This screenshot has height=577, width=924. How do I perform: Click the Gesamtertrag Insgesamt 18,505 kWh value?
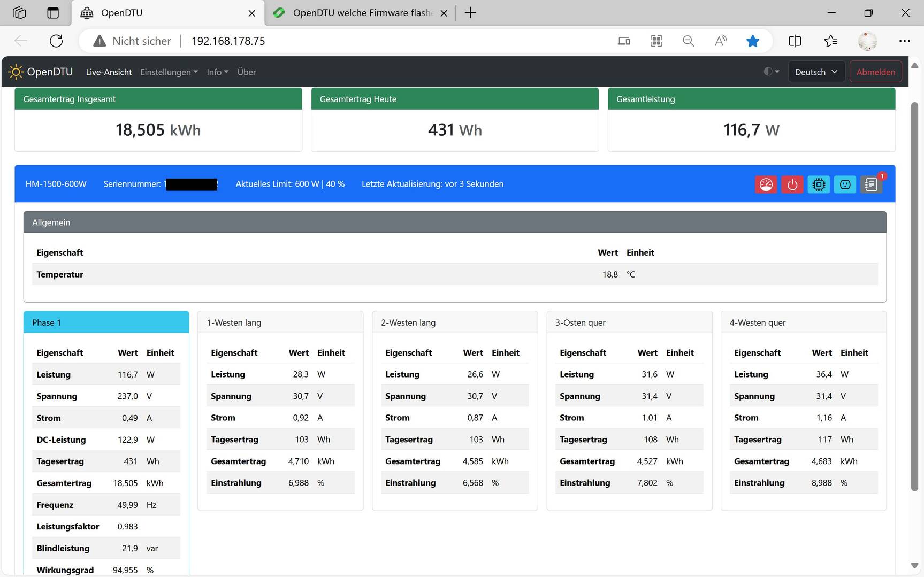(158, 130)
